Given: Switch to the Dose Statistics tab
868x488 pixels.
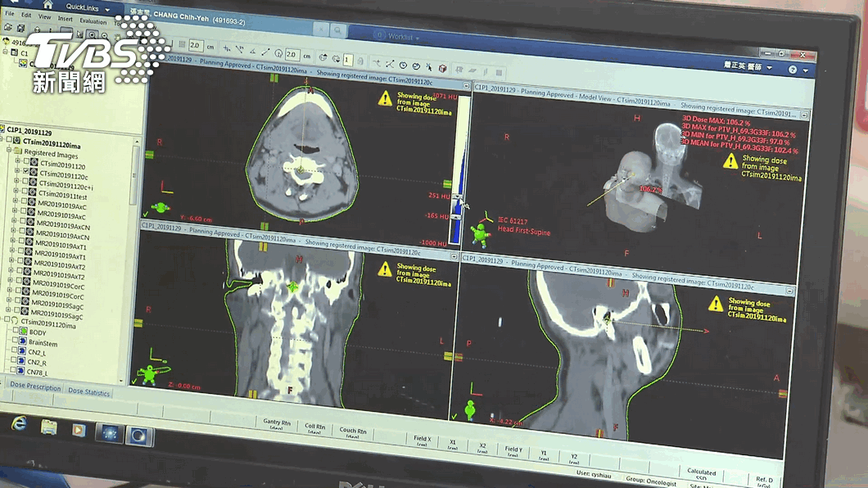Looking at the screenshot, I should click(88, 391).
